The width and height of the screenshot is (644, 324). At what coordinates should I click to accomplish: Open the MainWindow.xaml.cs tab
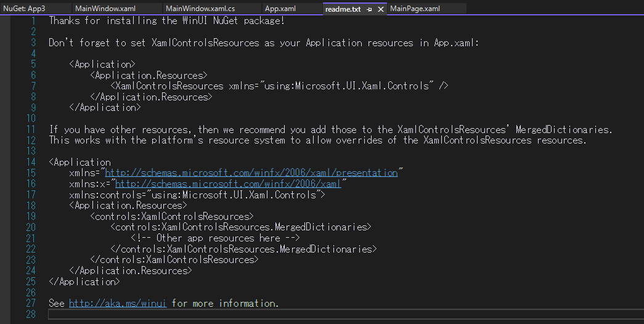click(200, 8)
